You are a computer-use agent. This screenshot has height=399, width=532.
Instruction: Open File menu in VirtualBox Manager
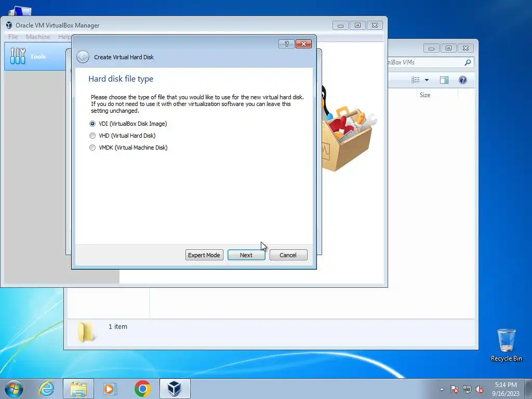[13, 37]
